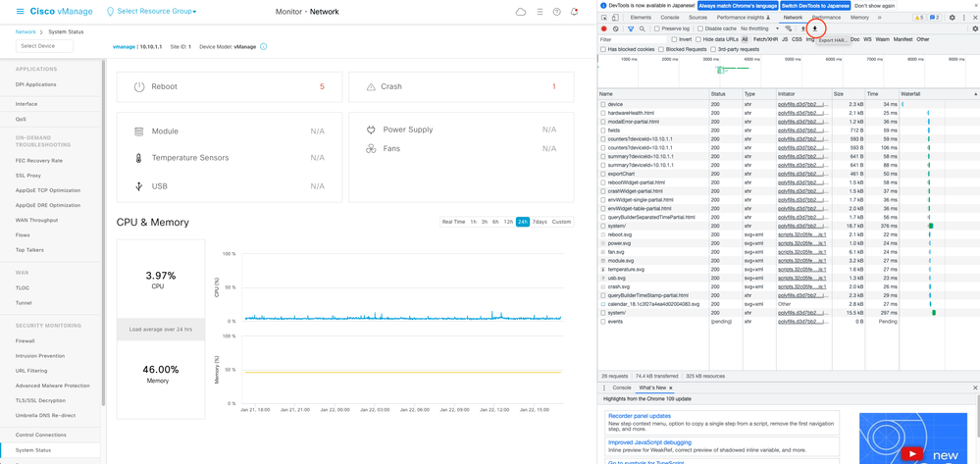The image size is (980, 464).
Task: Click the Import HAR upload icon
Action: pos(803,28)
